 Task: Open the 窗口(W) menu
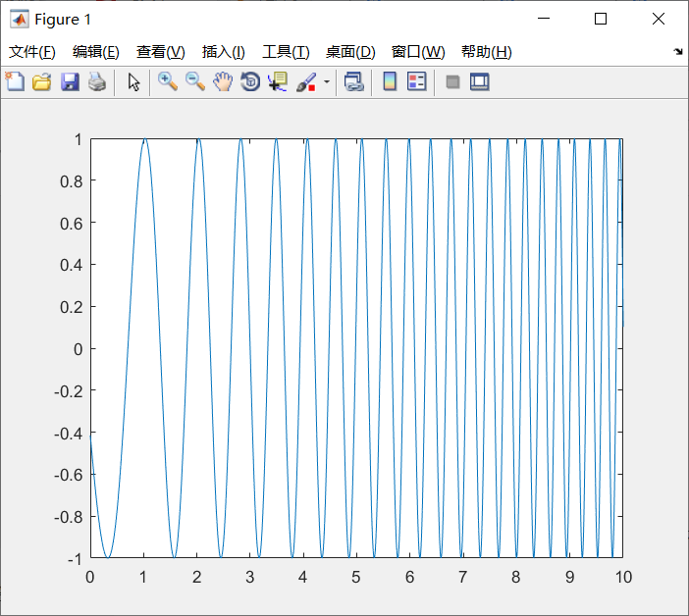pos(418,52)
